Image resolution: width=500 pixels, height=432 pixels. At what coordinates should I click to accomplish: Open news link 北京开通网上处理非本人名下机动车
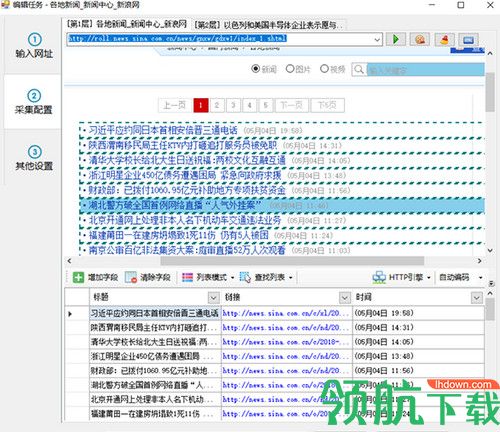185,220
